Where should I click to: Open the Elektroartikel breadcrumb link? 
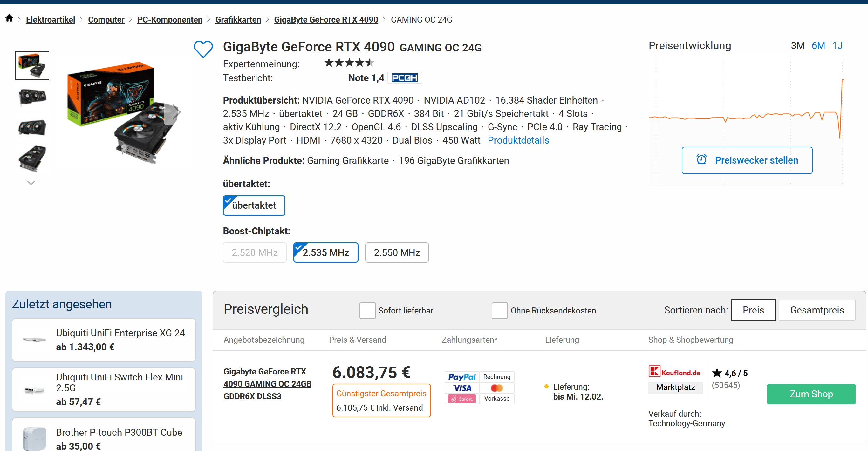click(51, 20)
